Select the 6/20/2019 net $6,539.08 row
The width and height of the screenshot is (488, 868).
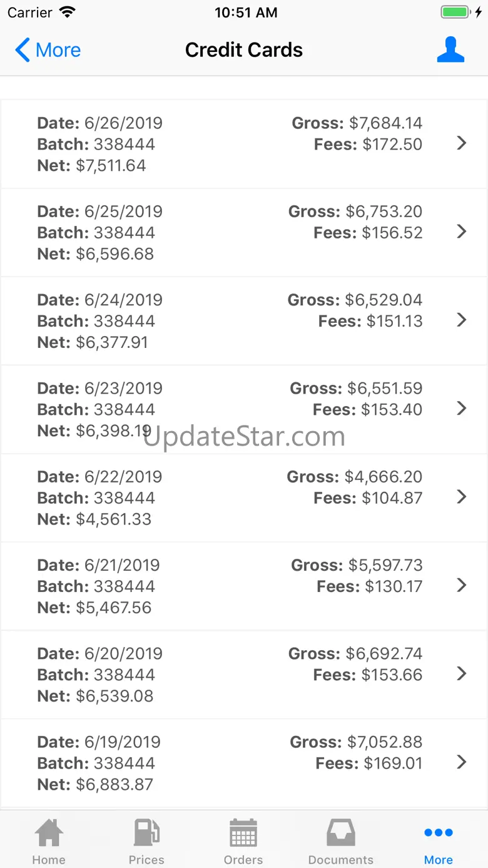pos(243,675)
